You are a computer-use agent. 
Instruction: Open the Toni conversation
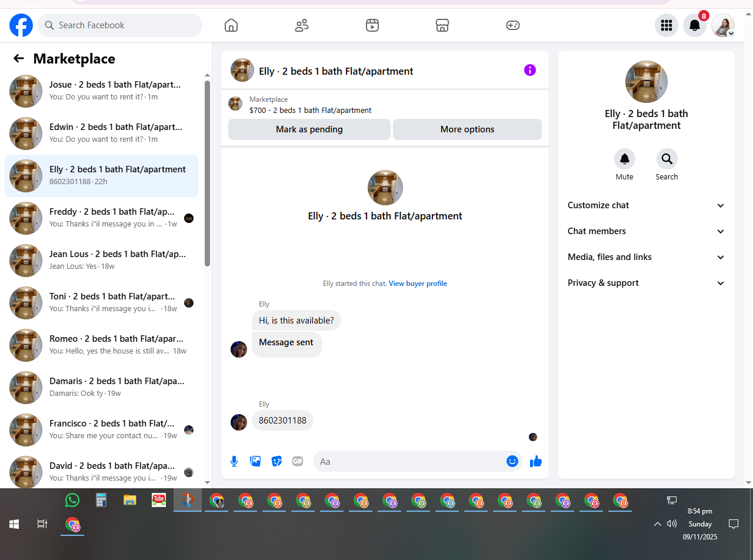pos(101,303)
